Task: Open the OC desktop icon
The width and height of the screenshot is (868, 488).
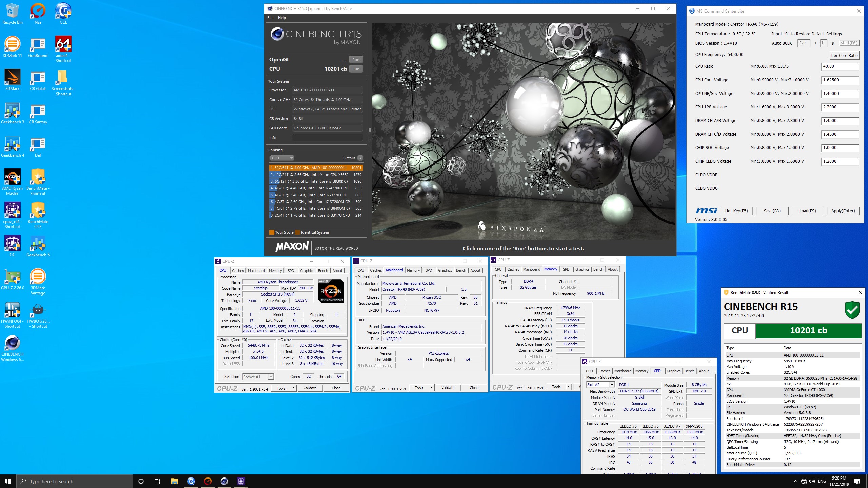Action: pyautogui.click(x=13, y=246)
